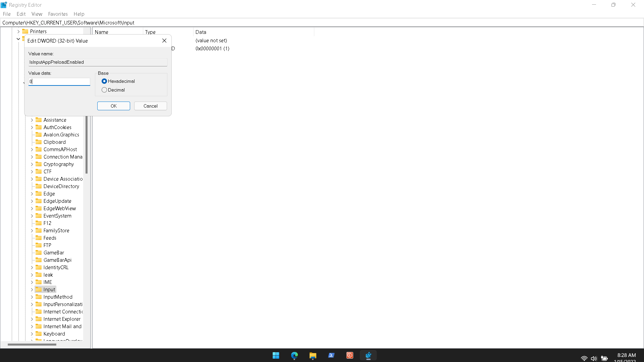Click the GameBar folder icon

pos(39,253)
